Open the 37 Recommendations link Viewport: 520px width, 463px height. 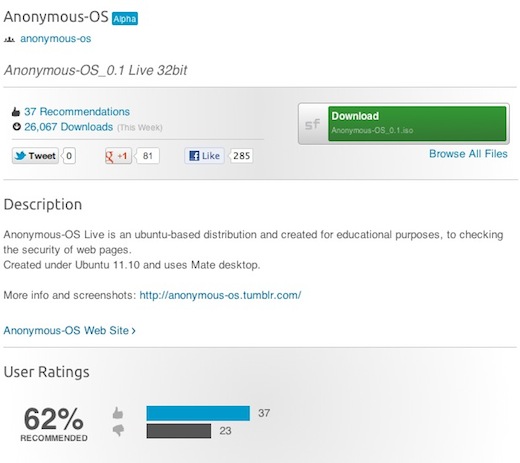[77, 112]
